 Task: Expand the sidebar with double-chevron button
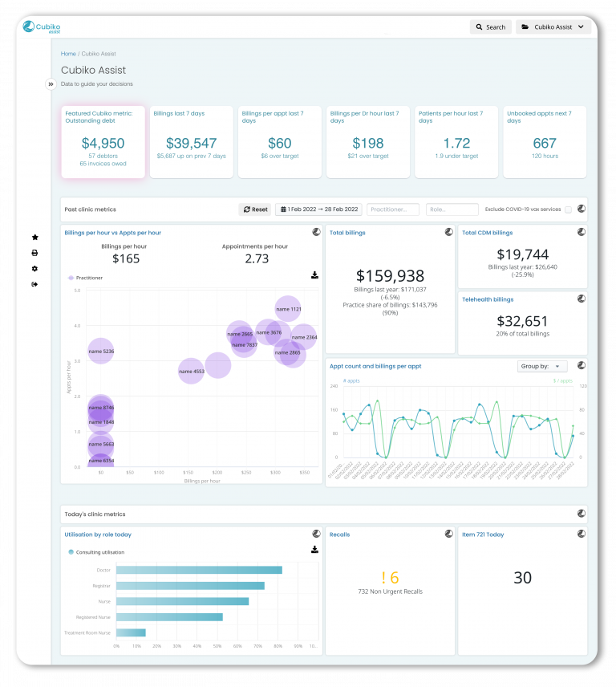tap(51, 84)
